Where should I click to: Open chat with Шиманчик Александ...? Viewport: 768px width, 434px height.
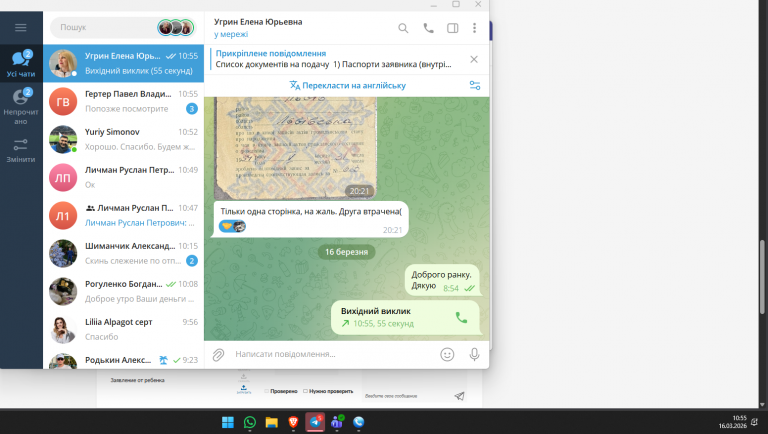[123, 253]
